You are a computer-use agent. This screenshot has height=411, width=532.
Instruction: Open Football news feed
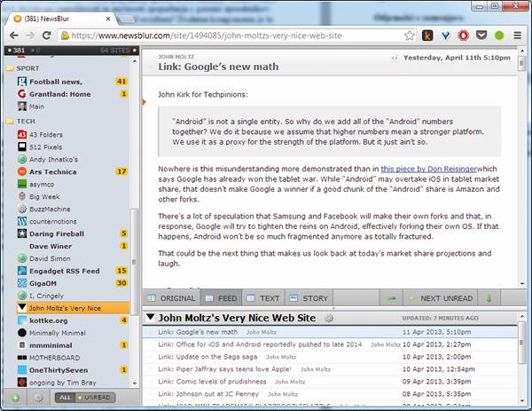pyautogui.click(x=73, y=82)
